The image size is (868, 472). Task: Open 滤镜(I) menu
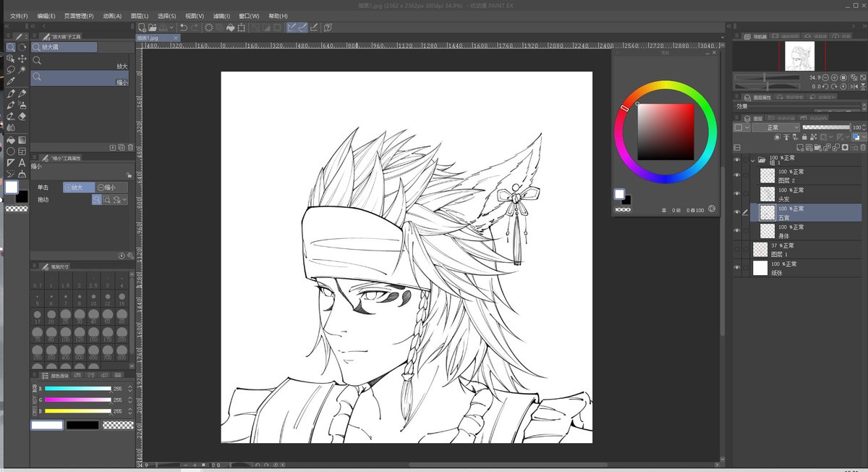(x=222, y=16)
